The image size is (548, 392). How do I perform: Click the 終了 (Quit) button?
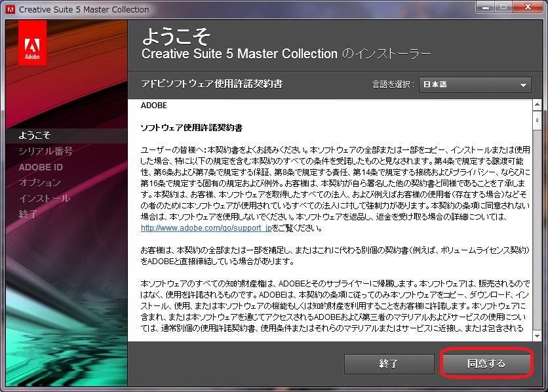pyautogui.click(x=389, y=364)
